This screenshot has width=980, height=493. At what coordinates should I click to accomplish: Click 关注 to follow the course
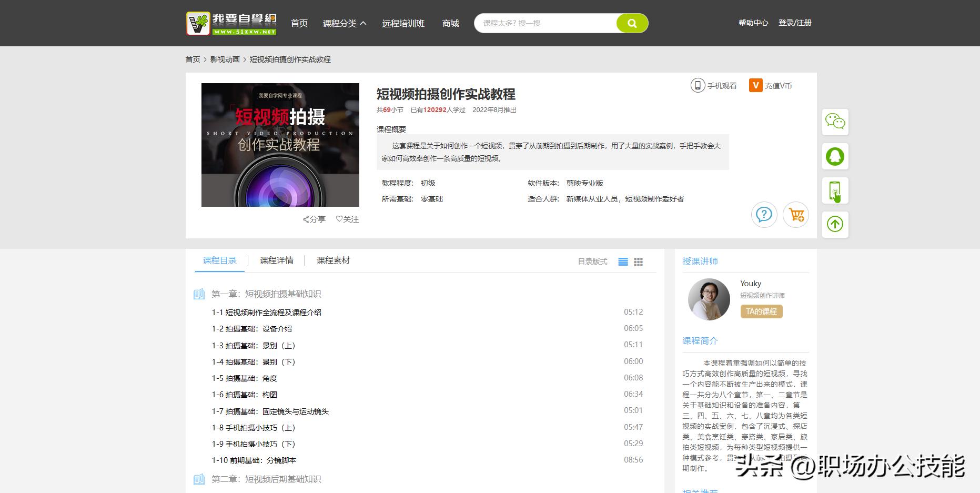click(x=347, y=219)
